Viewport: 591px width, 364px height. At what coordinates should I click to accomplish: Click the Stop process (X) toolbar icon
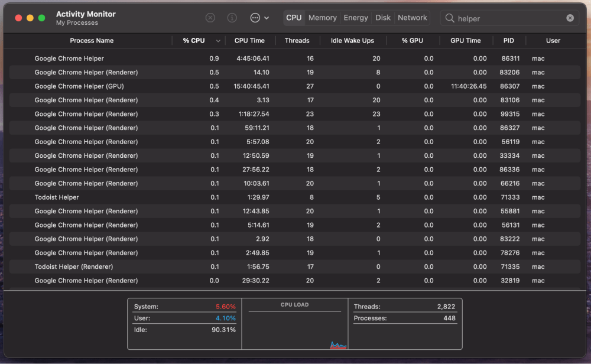tap(210, 18)
